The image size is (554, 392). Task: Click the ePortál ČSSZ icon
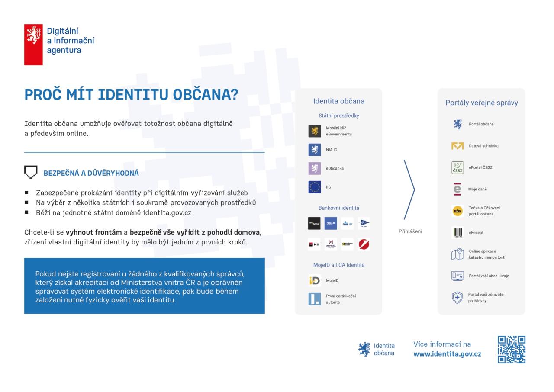(457, 167)
